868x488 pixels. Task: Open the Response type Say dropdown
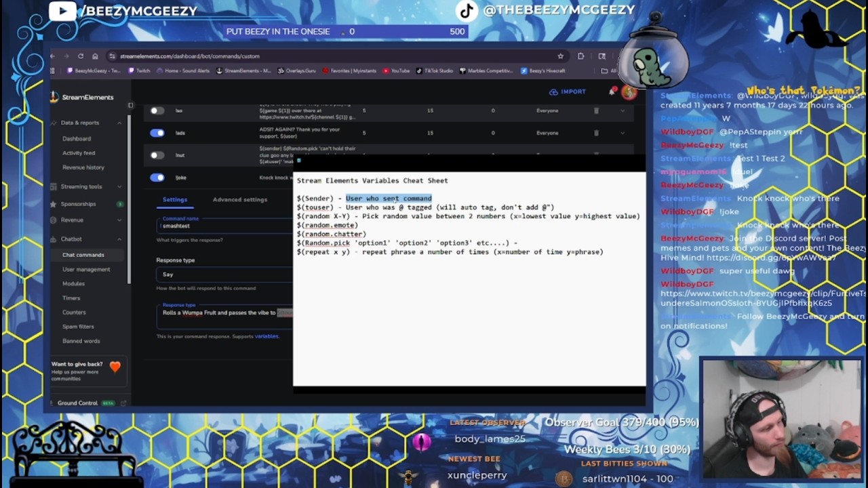[x=225, y=274]
